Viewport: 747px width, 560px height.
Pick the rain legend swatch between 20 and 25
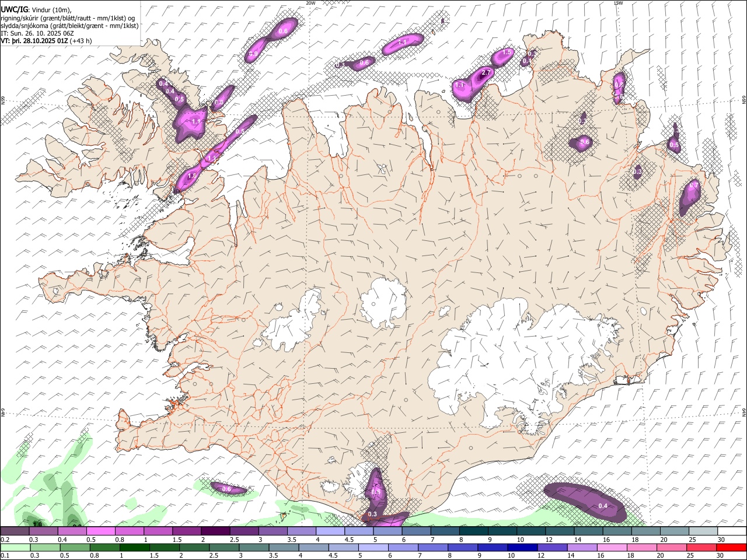click(672, 547)
